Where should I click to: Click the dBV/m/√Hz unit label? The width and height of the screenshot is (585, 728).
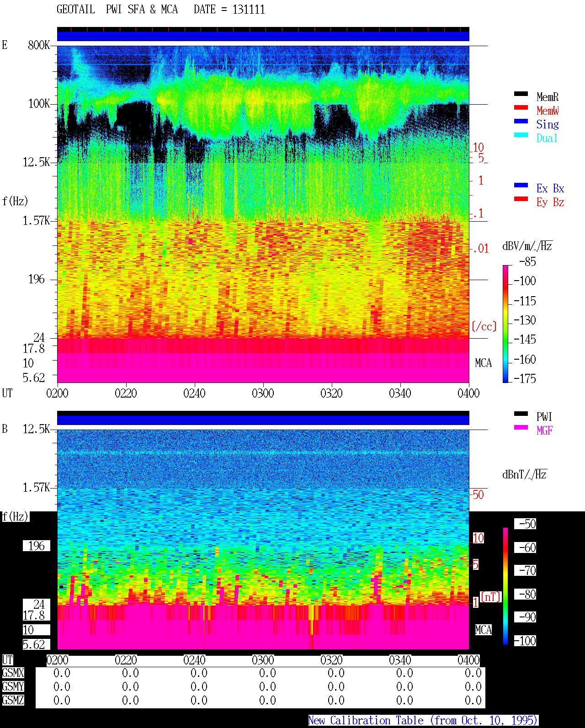pos(527,246)
